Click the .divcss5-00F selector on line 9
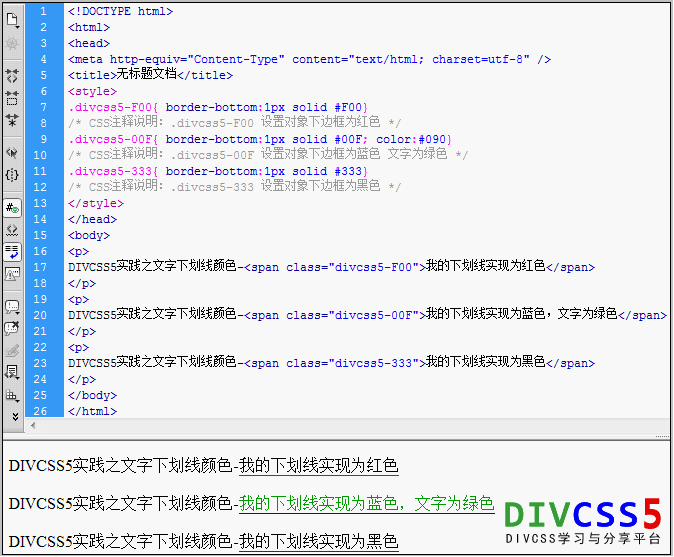The height and width of the screenshot is (557, 674). [x=110, y=140]
